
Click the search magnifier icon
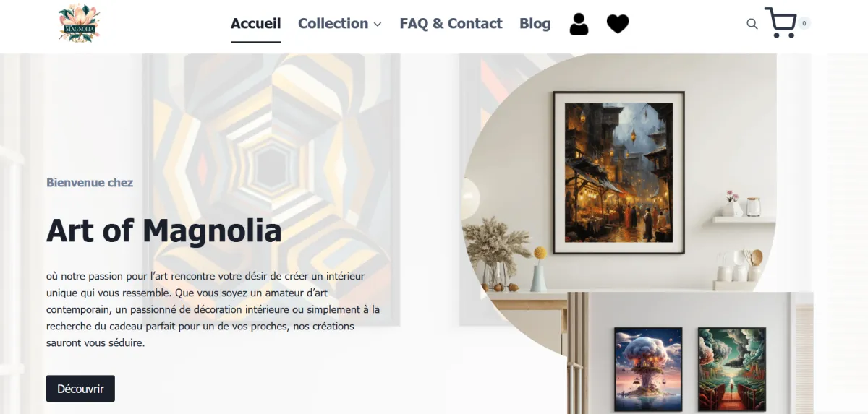pos(752,24)
